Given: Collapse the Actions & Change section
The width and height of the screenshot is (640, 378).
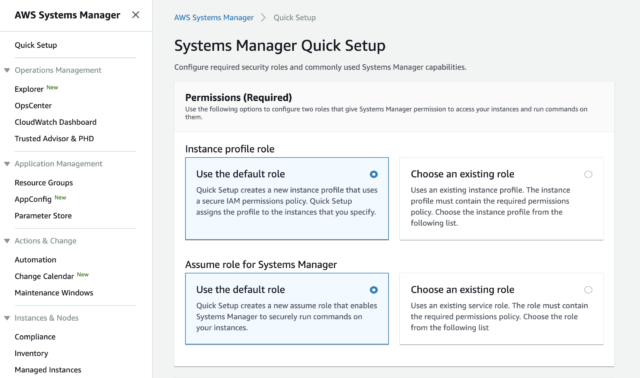Looking at the screenshot, I should pos(7,241).
